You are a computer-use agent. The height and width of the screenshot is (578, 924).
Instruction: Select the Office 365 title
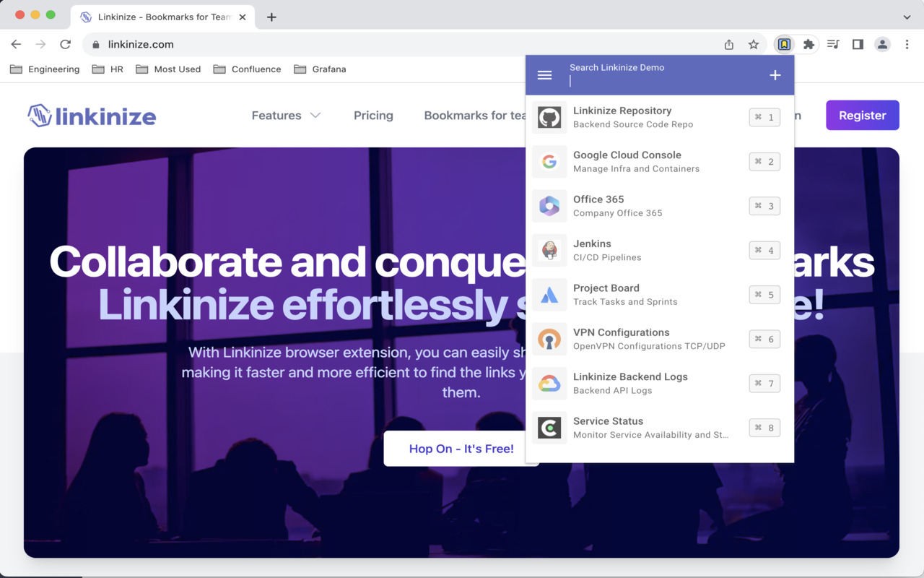[x=598, y=199]
